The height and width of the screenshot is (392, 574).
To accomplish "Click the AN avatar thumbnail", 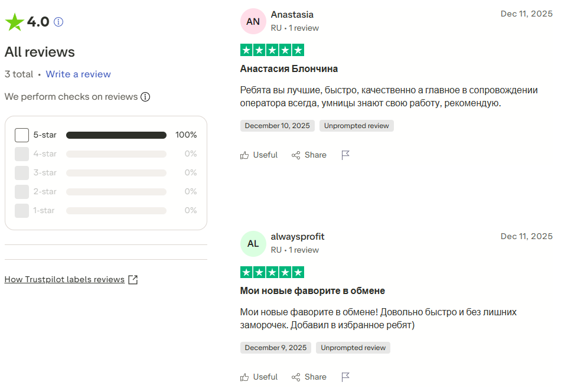I will pos(253,21).
